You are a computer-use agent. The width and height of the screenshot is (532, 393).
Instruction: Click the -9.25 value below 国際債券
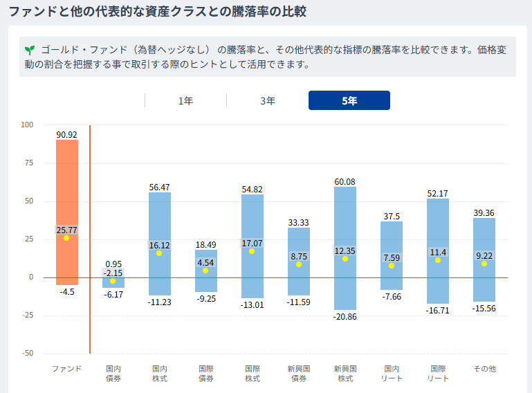[206, 299]
